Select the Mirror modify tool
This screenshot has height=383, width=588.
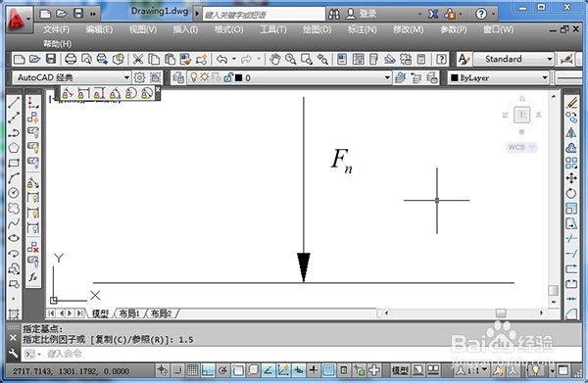point(571,132)
